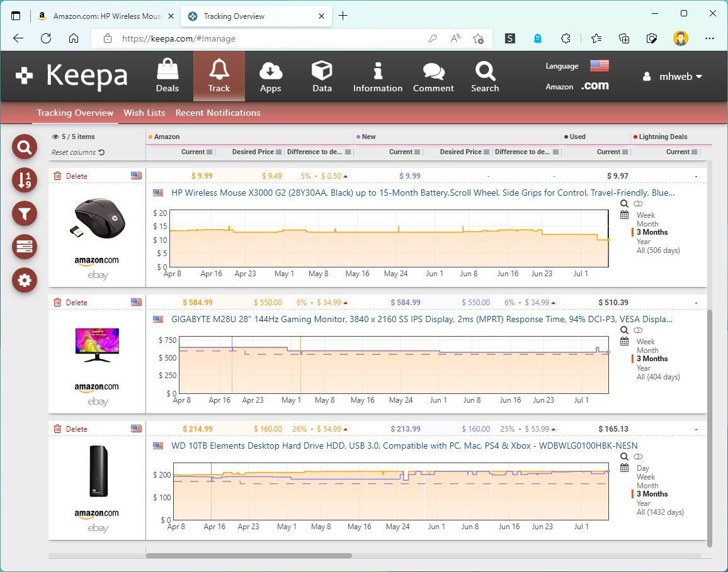Toggle the US flag on the HP mouse row
The image size is (728, 572).
click(137, 176)
